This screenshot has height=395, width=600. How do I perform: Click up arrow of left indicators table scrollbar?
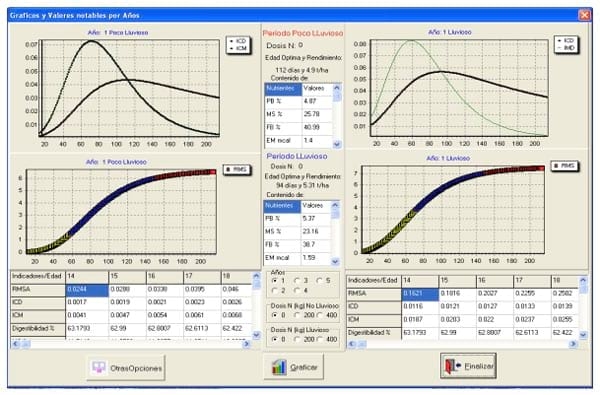[x=256, y=276]
